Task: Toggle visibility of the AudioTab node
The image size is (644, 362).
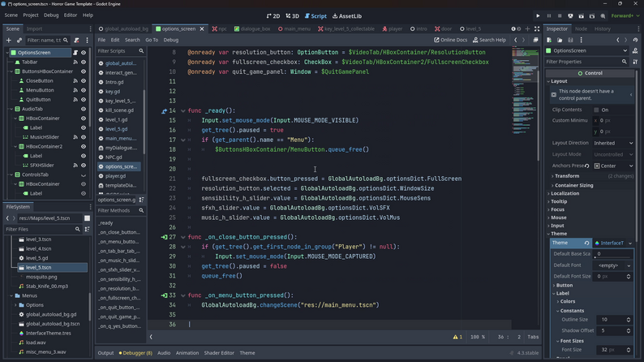Action: [x=84, y=109]
